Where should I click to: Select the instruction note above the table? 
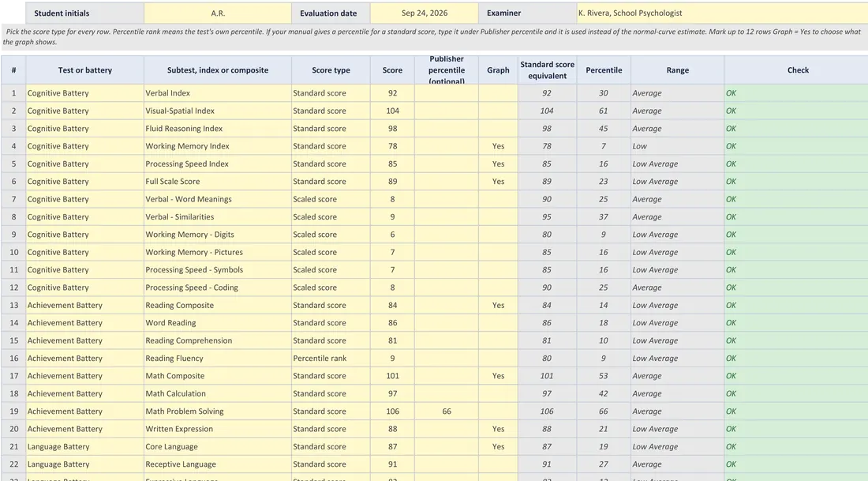pyautogui.click(x=434, y=36)
